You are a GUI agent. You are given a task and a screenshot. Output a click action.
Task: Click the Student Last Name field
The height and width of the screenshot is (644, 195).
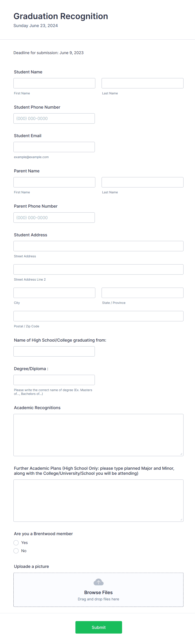pyautogui.click(x=142, y=83)
